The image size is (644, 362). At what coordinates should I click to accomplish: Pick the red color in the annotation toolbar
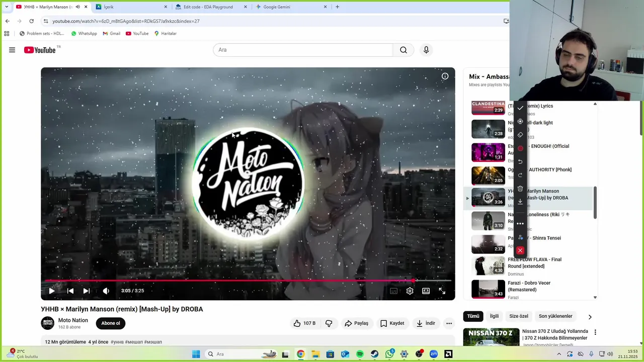pyautogui.click(x=520, y=148)
